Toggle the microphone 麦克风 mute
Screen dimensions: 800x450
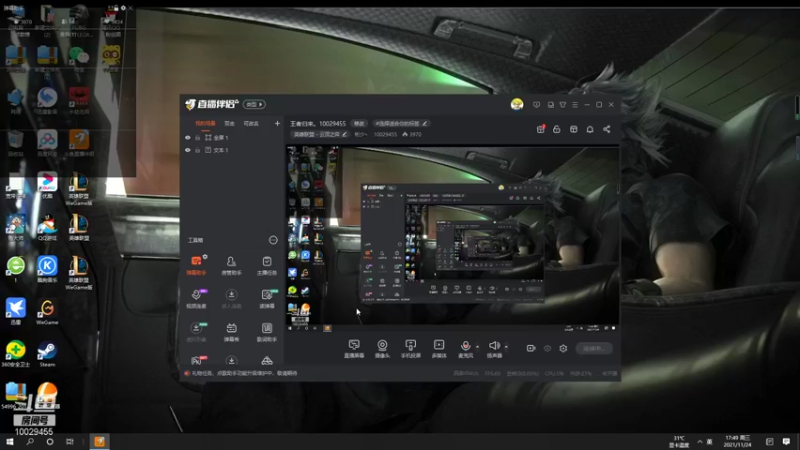coord(465,349)
